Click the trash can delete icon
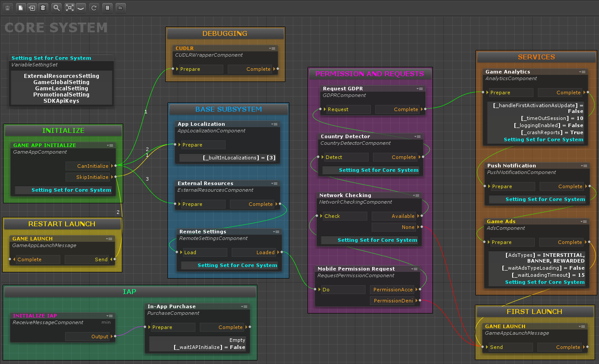The width and height of the screenshot is (599, 364). [43, 8]
